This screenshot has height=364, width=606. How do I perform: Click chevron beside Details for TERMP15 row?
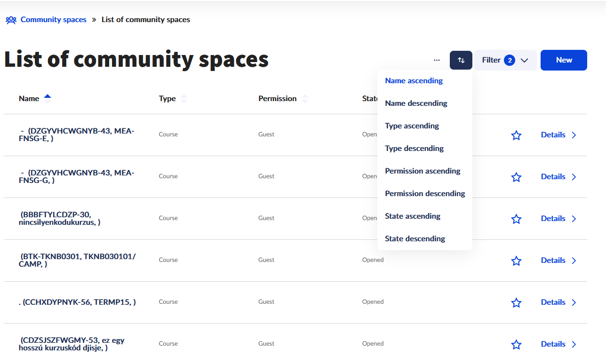coord(574,302)
